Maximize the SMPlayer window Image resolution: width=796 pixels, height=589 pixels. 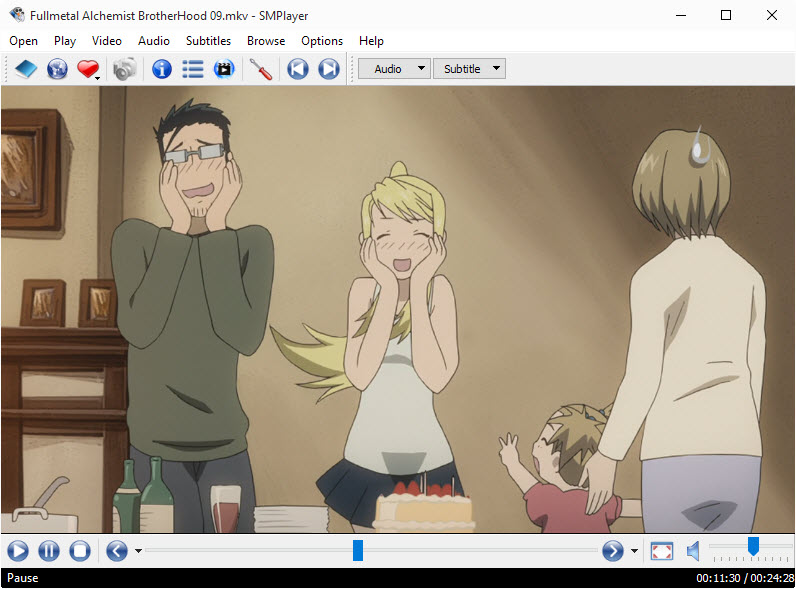(x=726, y=15)
